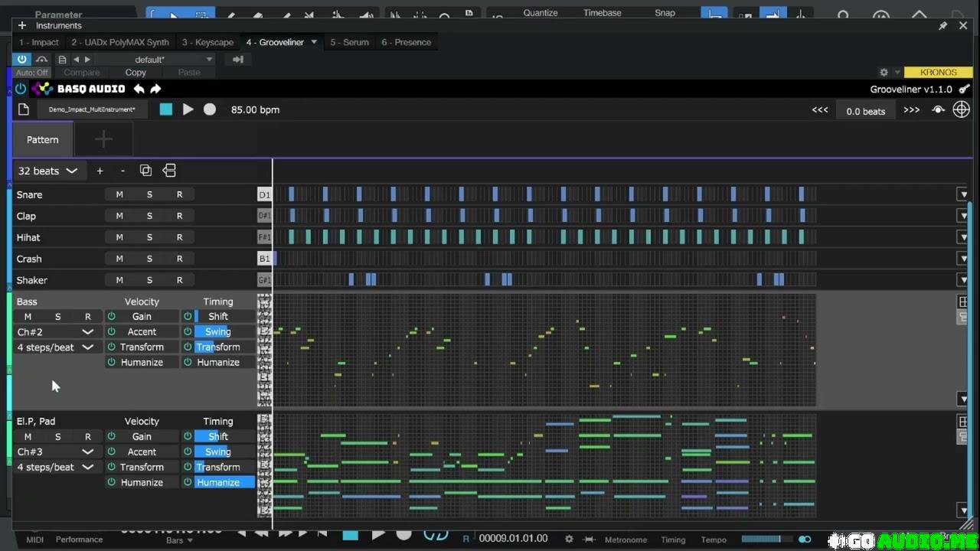Switch to the 1 - Impact tab

pyautogui.click(x=39, y=42)
